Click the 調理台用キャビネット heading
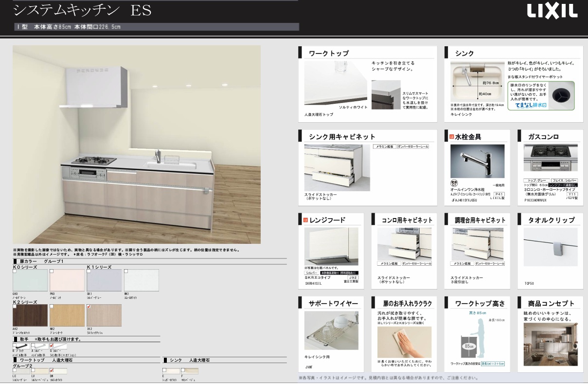 coord(480,220)
